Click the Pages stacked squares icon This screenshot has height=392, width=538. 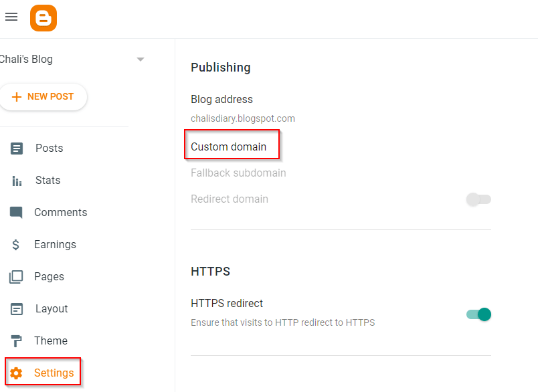click(x=16, y=277)
